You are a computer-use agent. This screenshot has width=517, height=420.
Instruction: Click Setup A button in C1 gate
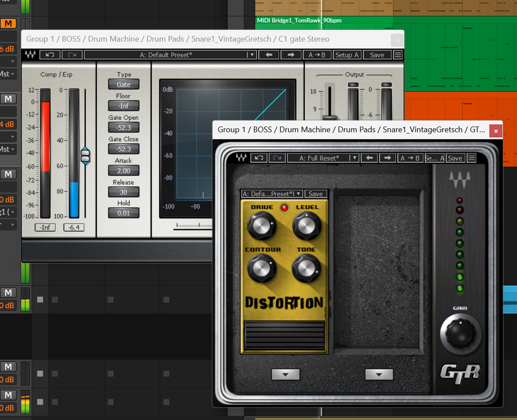pyautogui.click(x=347, y=55)
